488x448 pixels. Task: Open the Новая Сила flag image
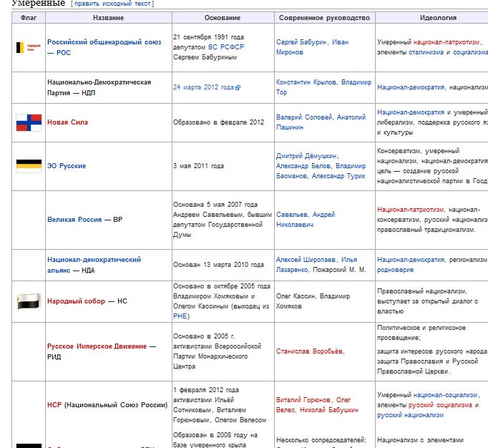pyautogui.click(x=29, y=122)
